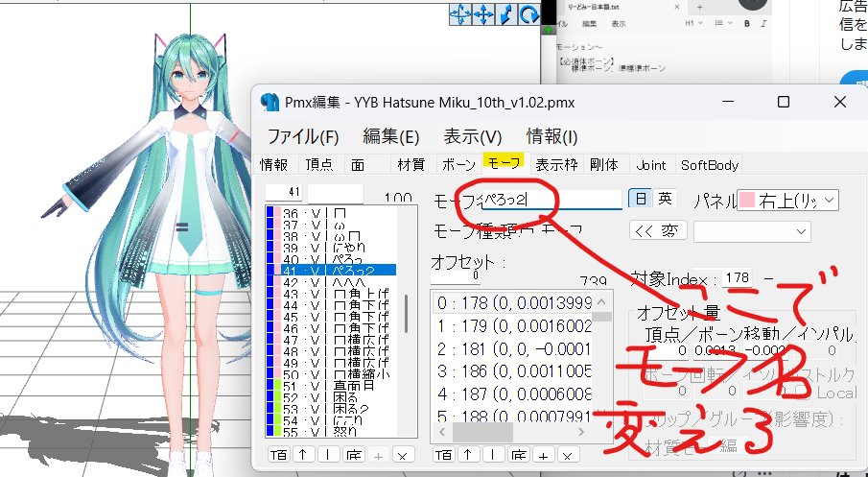Click the morph index field showing 41

click(x=285, y=192)
